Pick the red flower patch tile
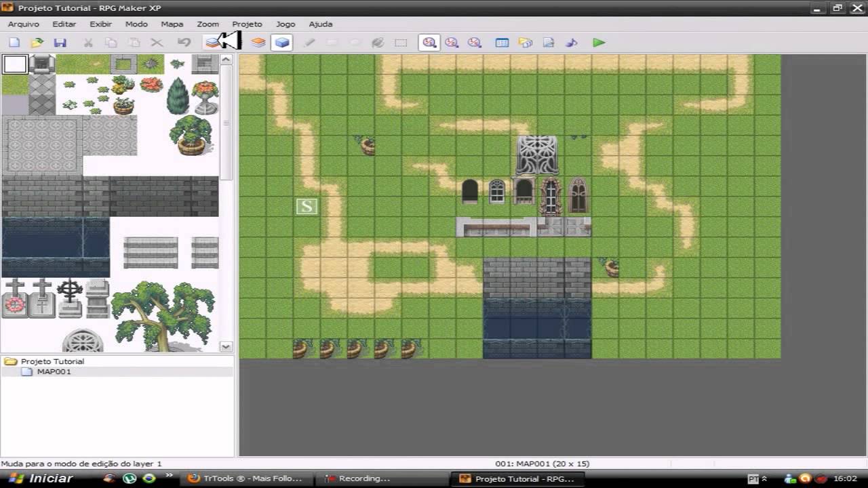This screenshot has width=868, height=488. tap(151, 85)
